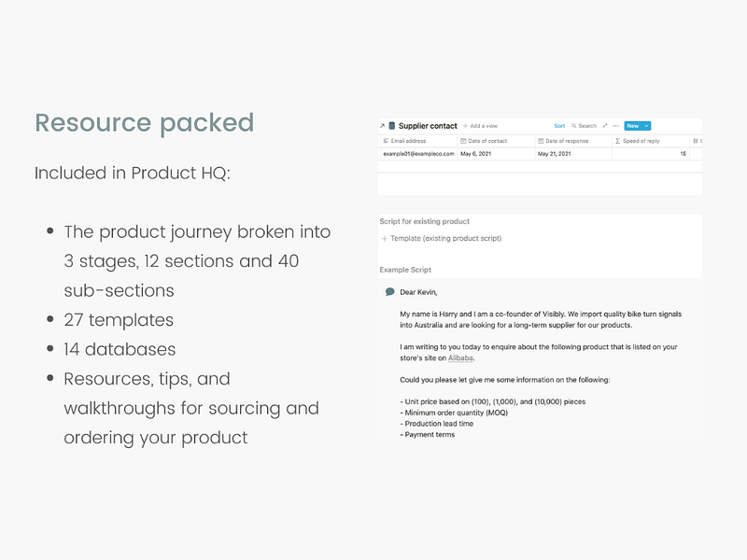The height and width of the screenshot is (560, 747).
Task: Open the New button dropdown chevron
Action: [x=646, y=124]
